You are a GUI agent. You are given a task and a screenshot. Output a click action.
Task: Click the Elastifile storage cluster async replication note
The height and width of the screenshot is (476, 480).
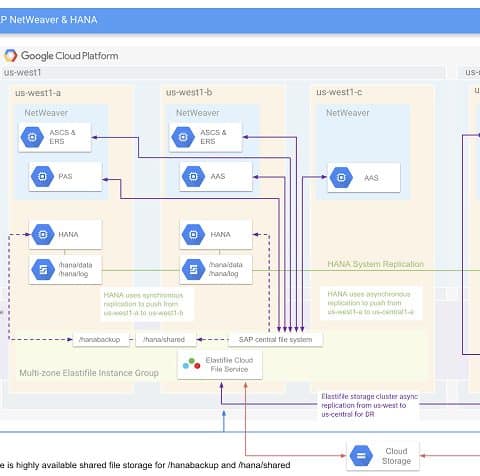click(369, 405)
